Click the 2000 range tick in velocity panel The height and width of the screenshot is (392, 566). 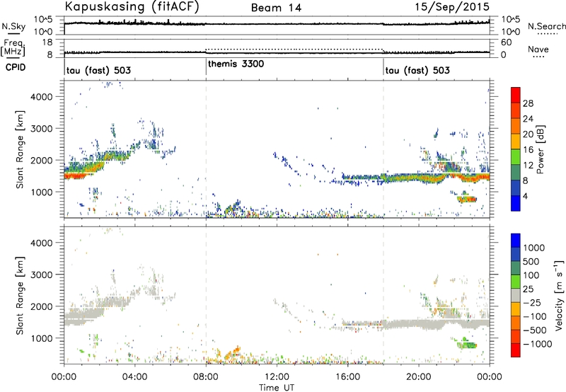41,306
